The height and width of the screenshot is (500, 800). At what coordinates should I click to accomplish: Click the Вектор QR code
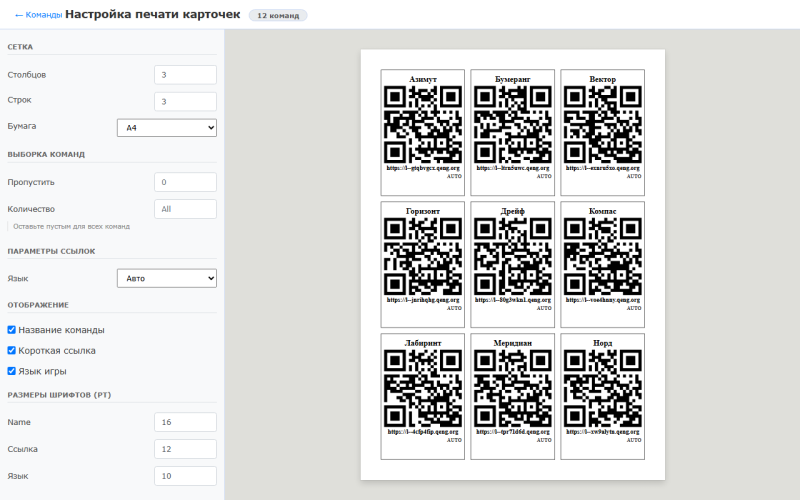[x=603, y=124]
